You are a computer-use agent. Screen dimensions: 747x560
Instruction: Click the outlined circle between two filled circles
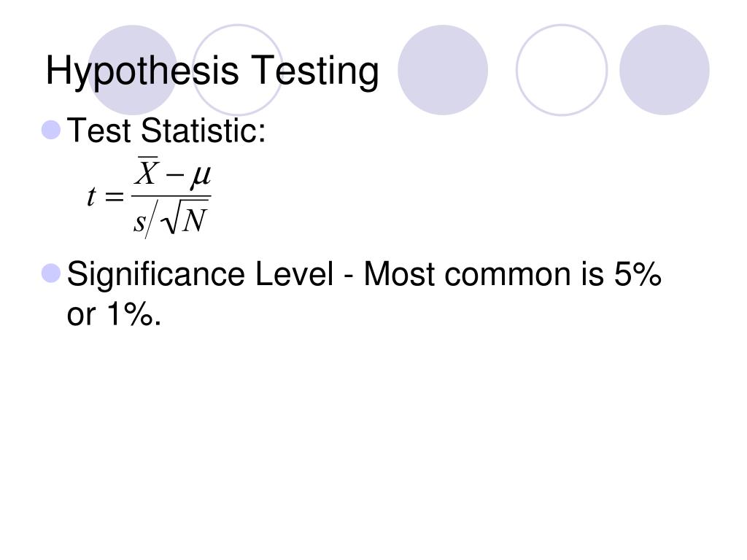pyautogui.click(x=562, y=70)
